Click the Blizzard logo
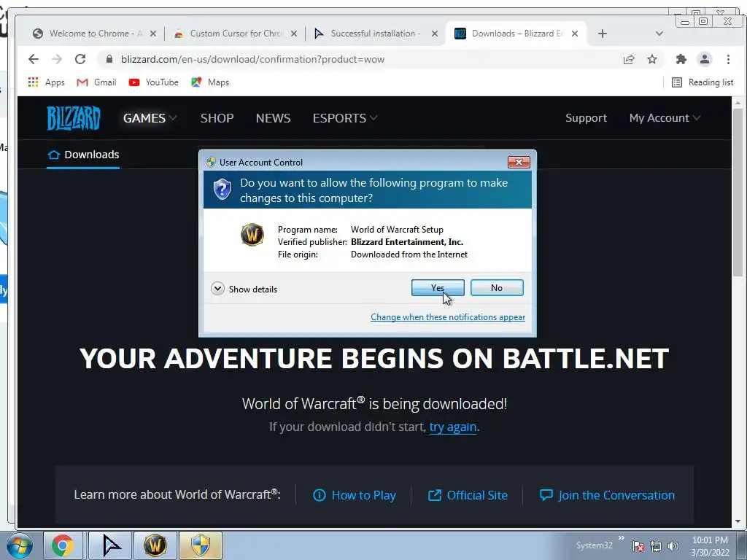The height and width of the screenshot is (560, 747). pos(74,118)
